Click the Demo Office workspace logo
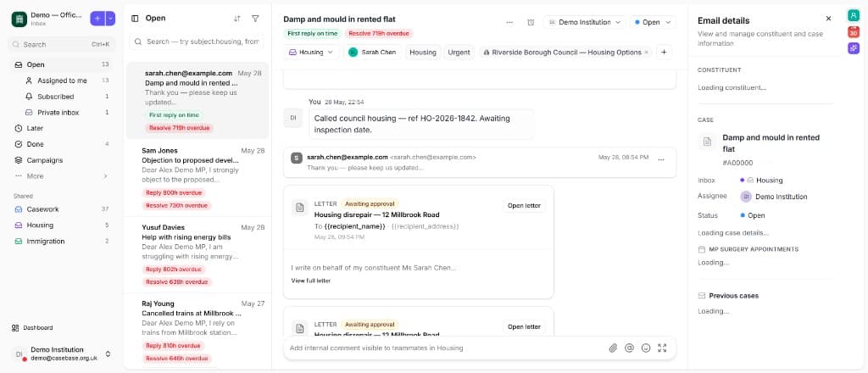Image resolution: width=868 pixels, height=373 pixels. [x=19, y=19]
